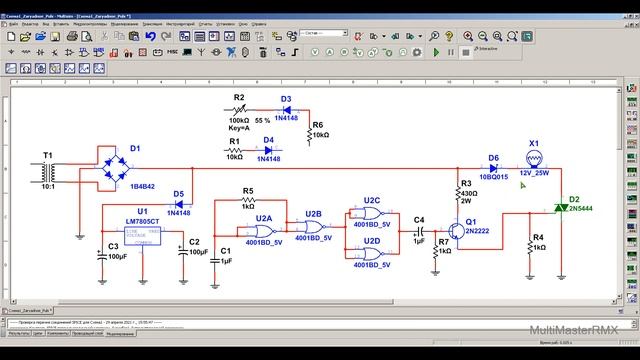640x360 pixels.
Task: Switch to the Моделирование tab in bottom panel
Action: coord(120,333)
